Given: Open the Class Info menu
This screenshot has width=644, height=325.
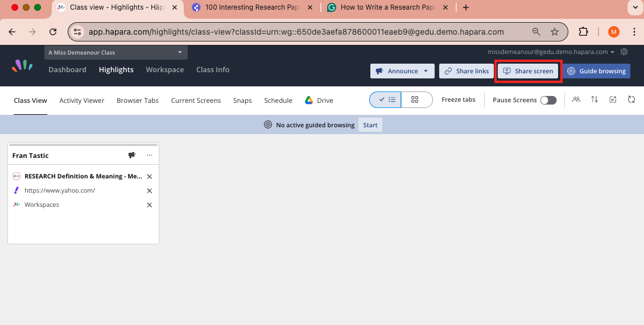Looking at the screenshot, I should click(x=213, y=70).
